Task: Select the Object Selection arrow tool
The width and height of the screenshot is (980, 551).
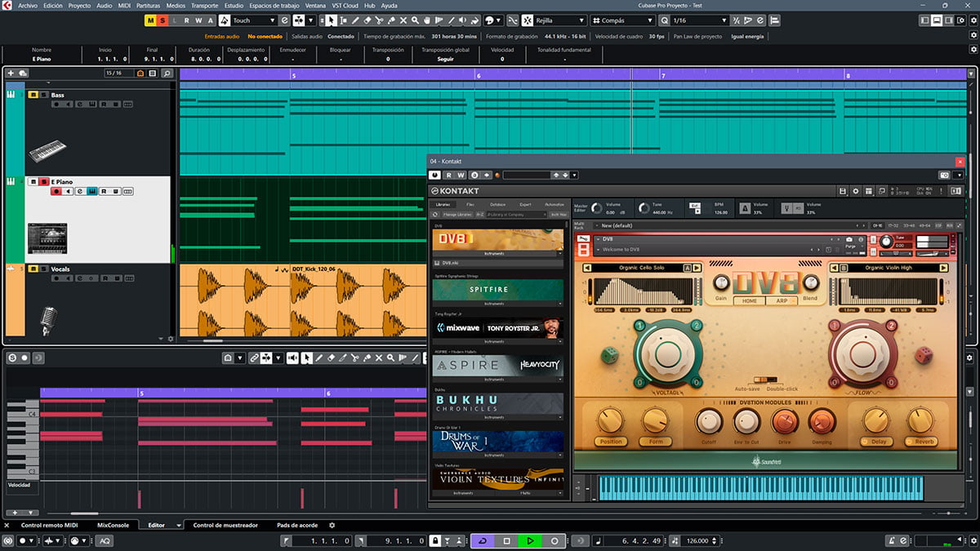Action: tap(330, 20)
